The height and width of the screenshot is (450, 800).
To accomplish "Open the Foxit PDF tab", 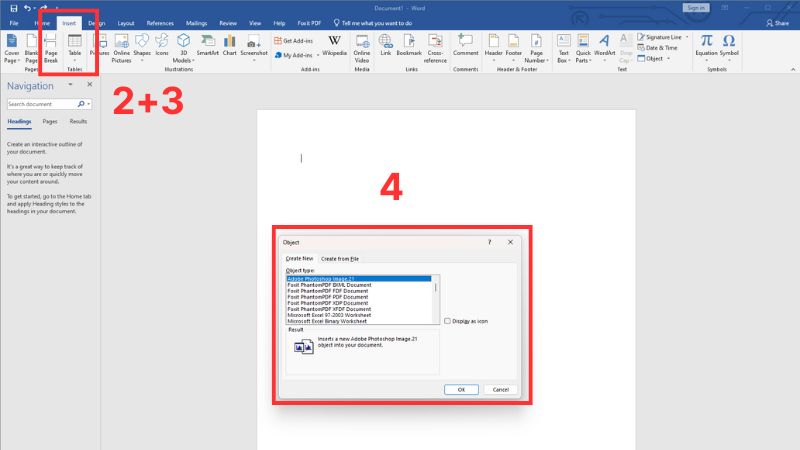I will coord(309,23).
